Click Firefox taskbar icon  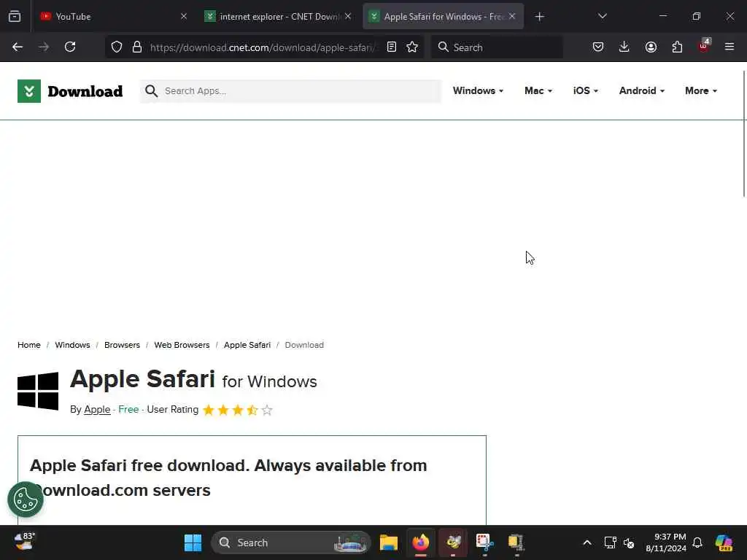(x=421, y=542)
